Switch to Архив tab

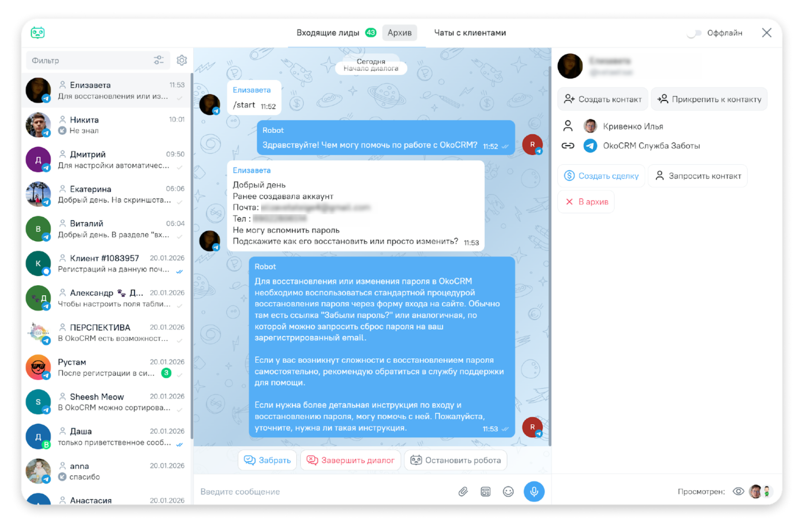pos(399,33)
